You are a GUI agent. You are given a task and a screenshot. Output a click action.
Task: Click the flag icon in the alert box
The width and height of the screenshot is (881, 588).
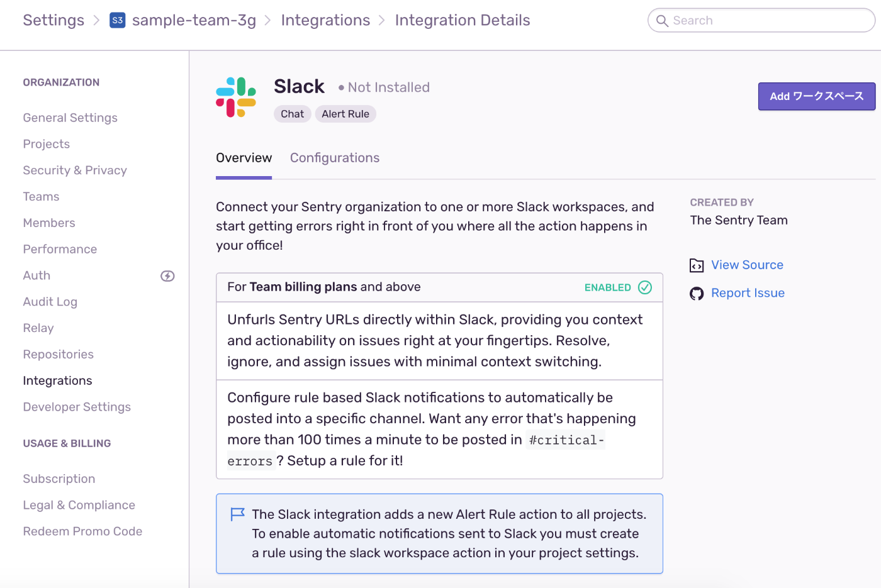coord(237,514)
